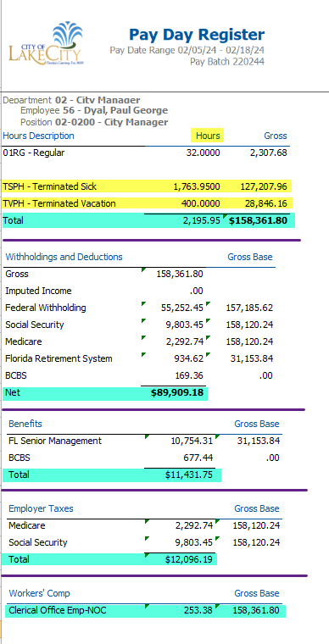Click the Benefits total $11,431.75
This screenshot has height=644, width=329.
point(189,475)
